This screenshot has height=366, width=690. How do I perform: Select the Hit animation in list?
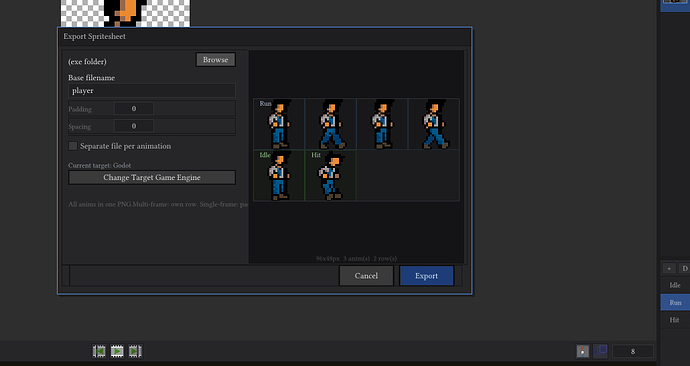click(675, 320)
